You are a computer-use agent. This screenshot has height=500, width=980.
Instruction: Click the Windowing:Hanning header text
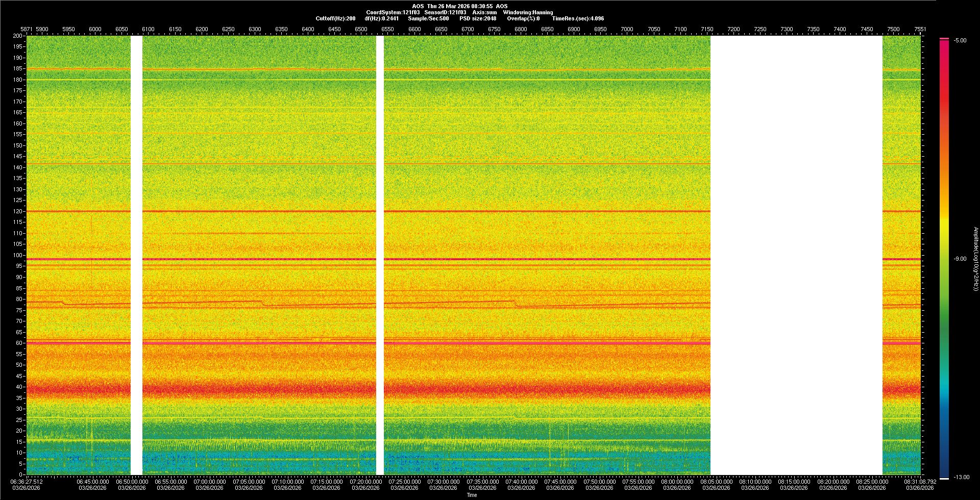pos(528,12)
